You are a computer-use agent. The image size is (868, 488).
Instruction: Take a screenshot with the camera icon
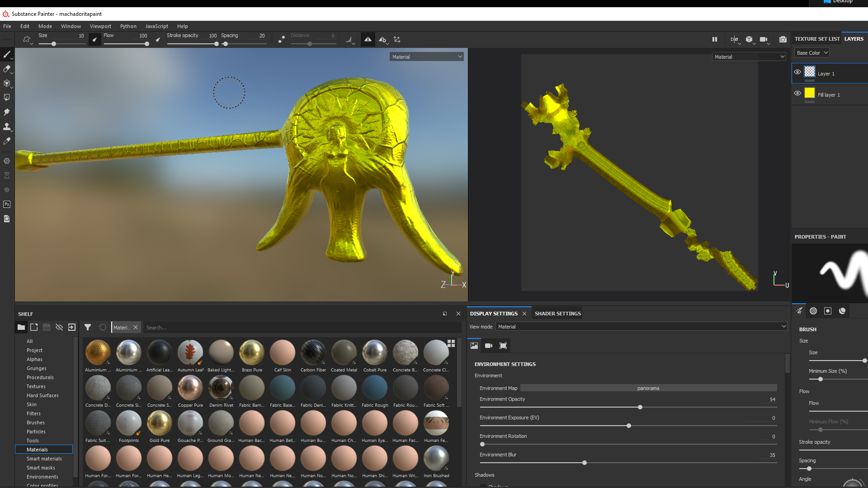pos(783,39)
